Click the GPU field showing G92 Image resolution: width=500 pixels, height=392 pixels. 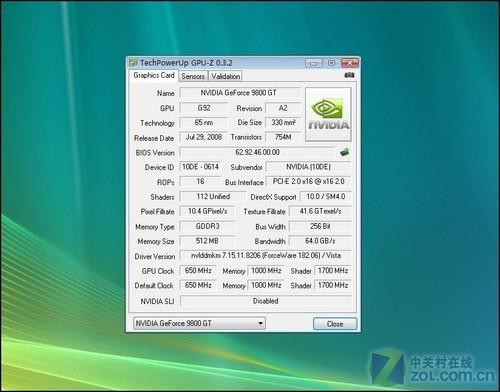(x=204, y=108)
